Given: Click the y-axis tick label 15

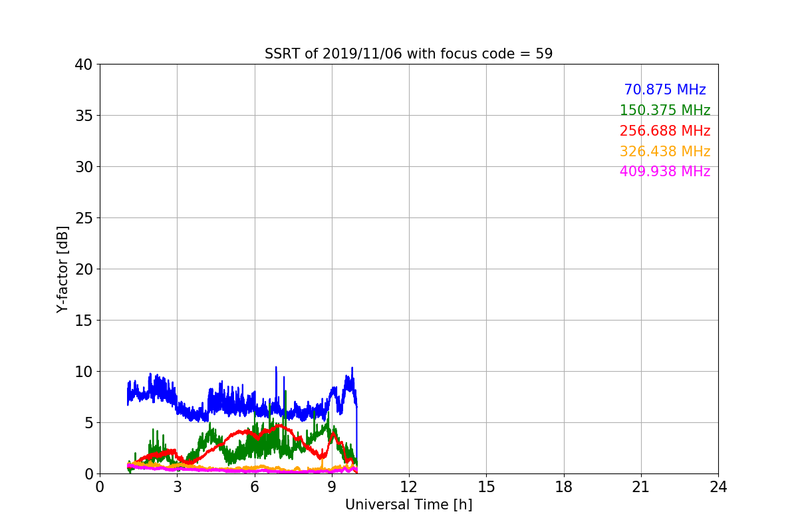Looking at the screenshot, I should 83,321.
